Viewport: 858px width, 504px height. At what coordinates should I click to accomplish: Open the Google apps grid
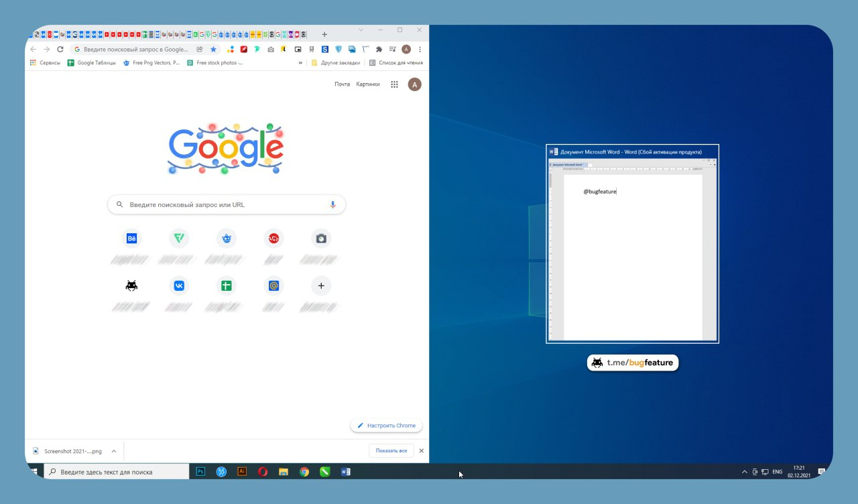coord(394,84)
